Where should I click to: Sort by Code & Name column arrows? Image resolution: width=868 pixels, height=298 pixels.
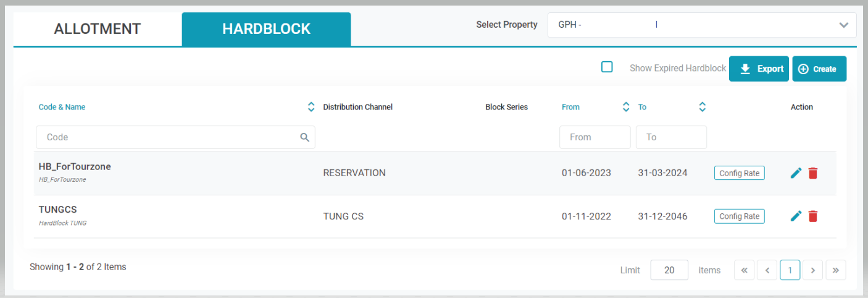pos(311,107)
